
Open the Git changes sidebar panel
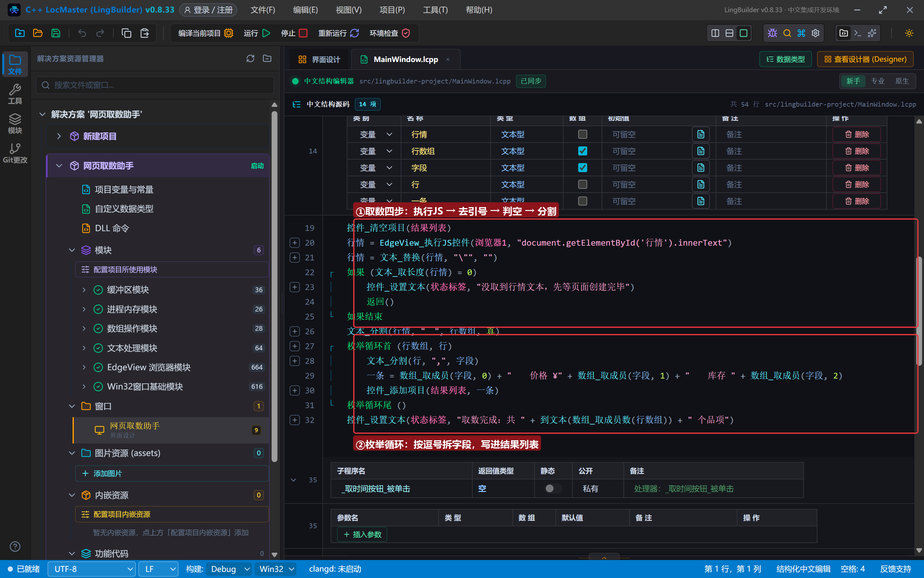click(15, 153)
